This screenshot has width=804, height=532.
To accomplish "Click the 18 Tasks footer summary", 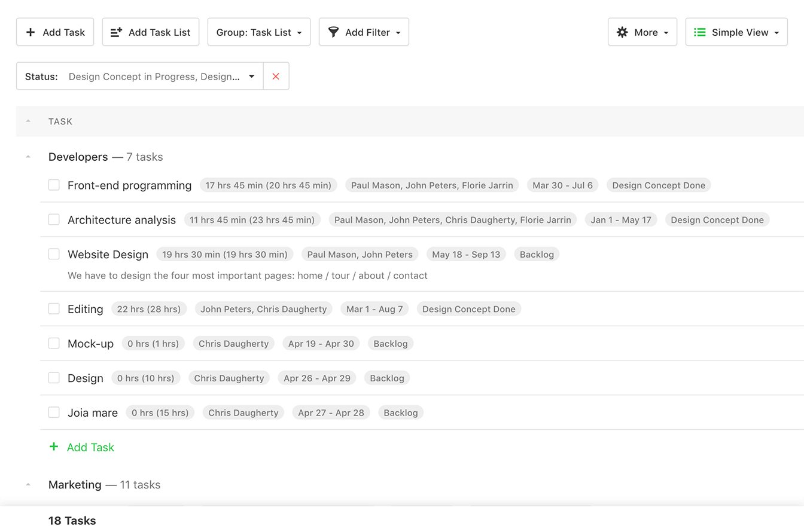I will click(72, 521).
